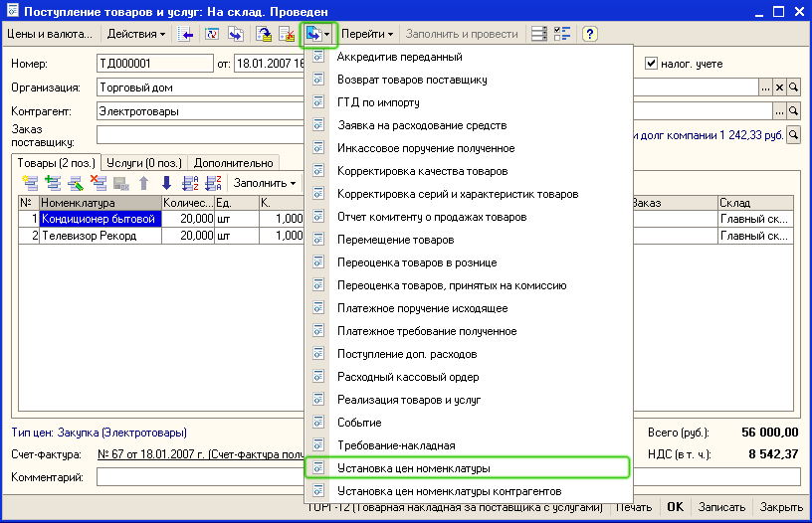The width and height of the screenshot is (812, 523).
Task: Open the 'Заполнить' dropdown in goods tab
Action: (265, 183)
